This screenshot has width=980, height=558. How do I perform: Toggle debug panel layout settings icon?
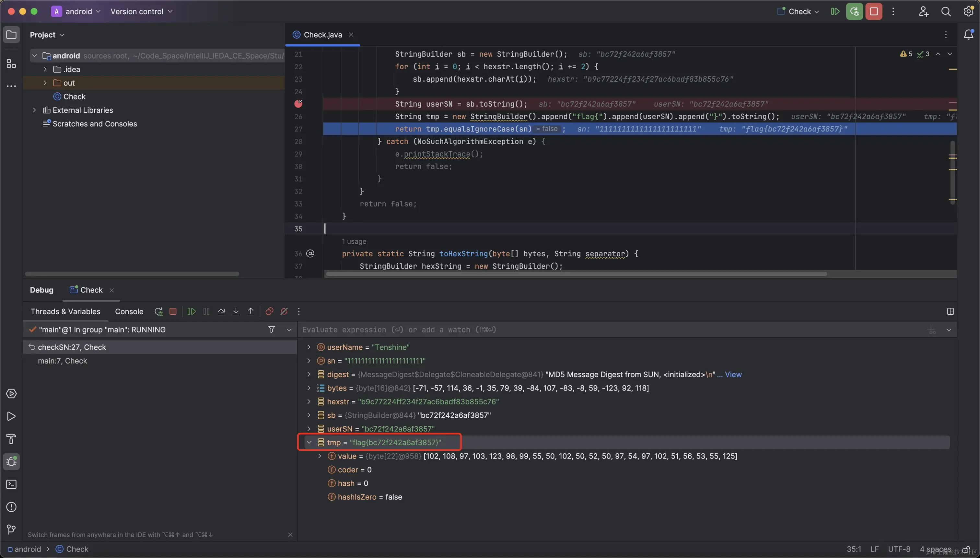[x=950, y=312]
